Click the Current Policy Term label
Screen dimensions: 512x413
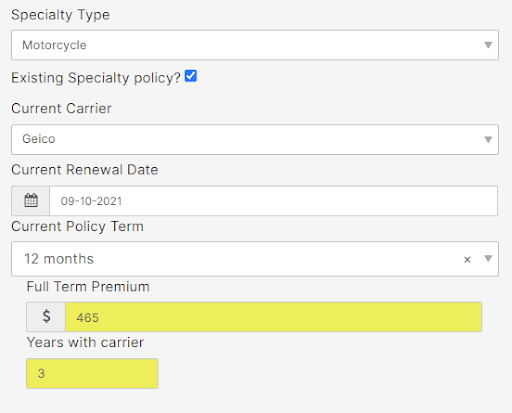pos(77,227)
